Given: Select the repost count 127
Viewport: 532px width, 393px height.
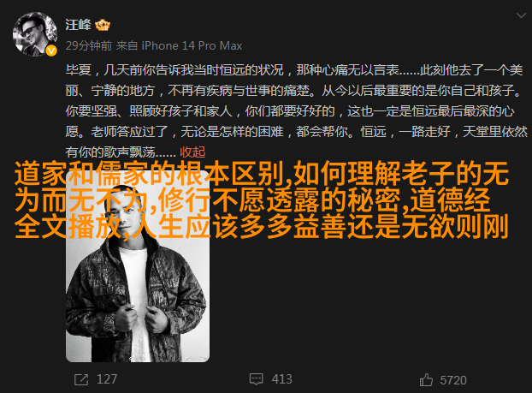Looking at the screenshot, I should (107, 379).
